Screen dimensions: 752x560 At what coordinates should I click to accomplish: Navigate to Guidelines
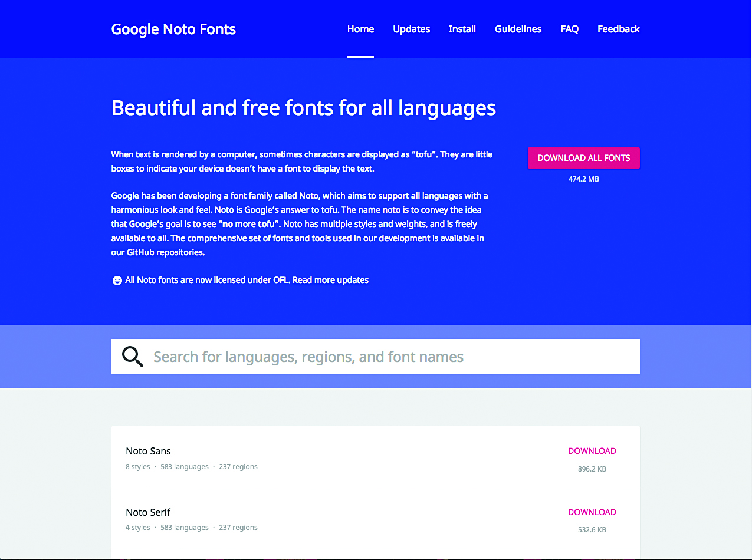[518, 29]
